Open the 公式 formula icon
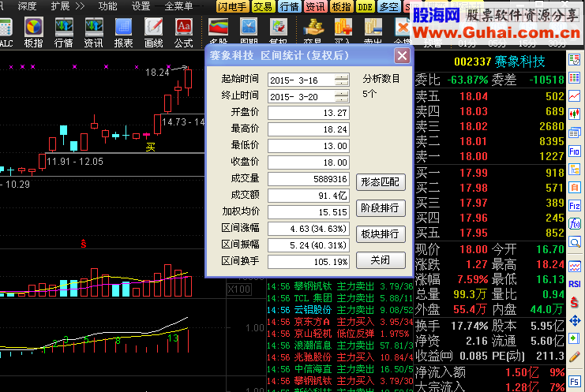The width and height of the screenshot is (585, 392). pyautogui.click(x=184, y=32)
